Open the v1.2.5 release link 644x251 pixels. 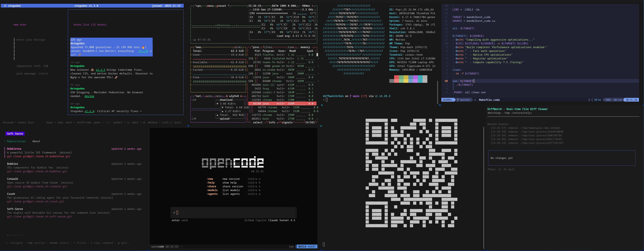(100, 70)
